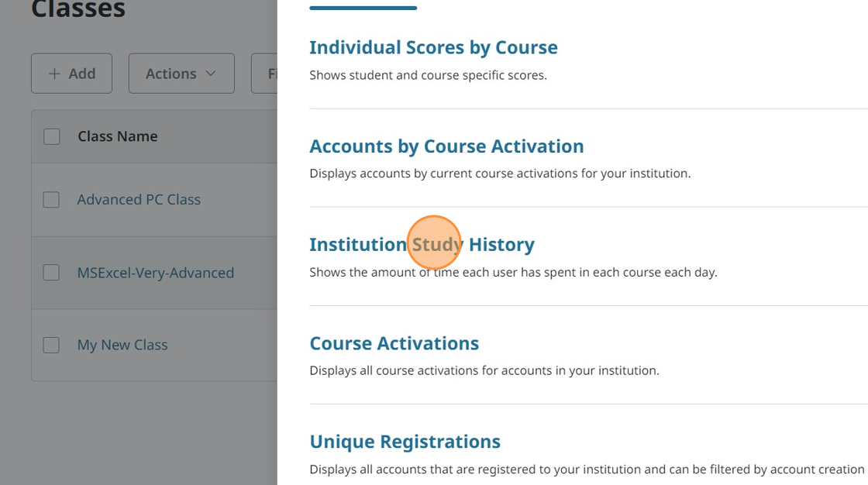Open the My New Class link
This screenshot has height=485, width=868.
(x=122, y=345)
